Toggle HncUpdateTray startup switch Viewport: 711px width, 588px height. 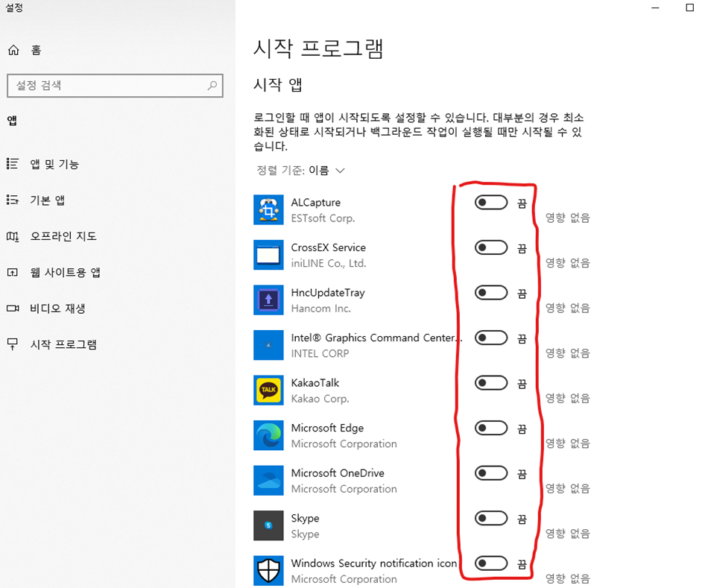click(x=491, y=293)
